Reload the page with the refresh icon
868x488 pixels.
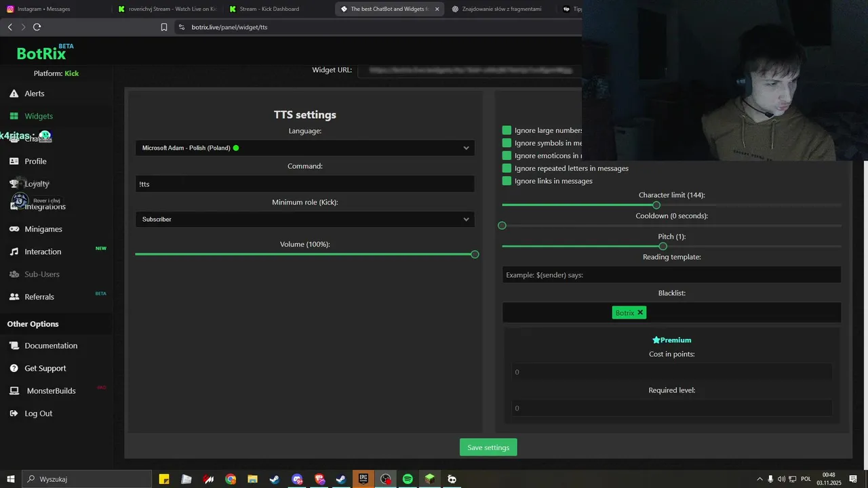point(37,27)
